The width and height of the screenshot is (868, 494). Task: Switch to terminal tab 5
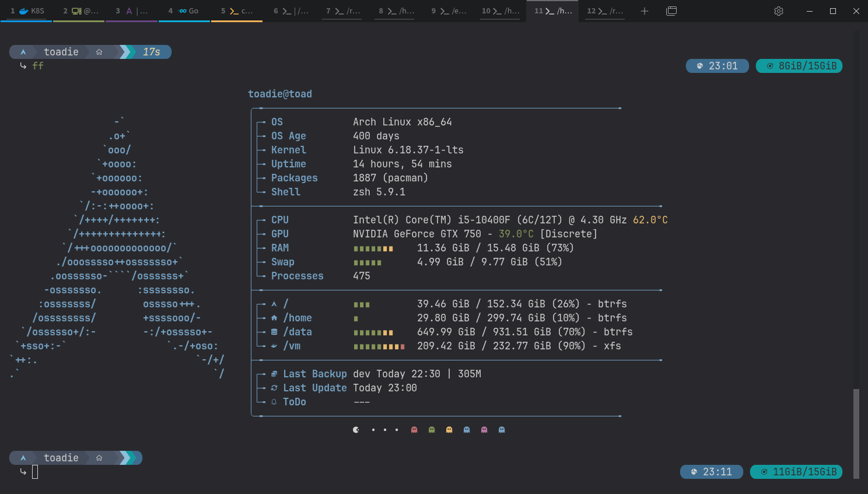click(237, 11)
